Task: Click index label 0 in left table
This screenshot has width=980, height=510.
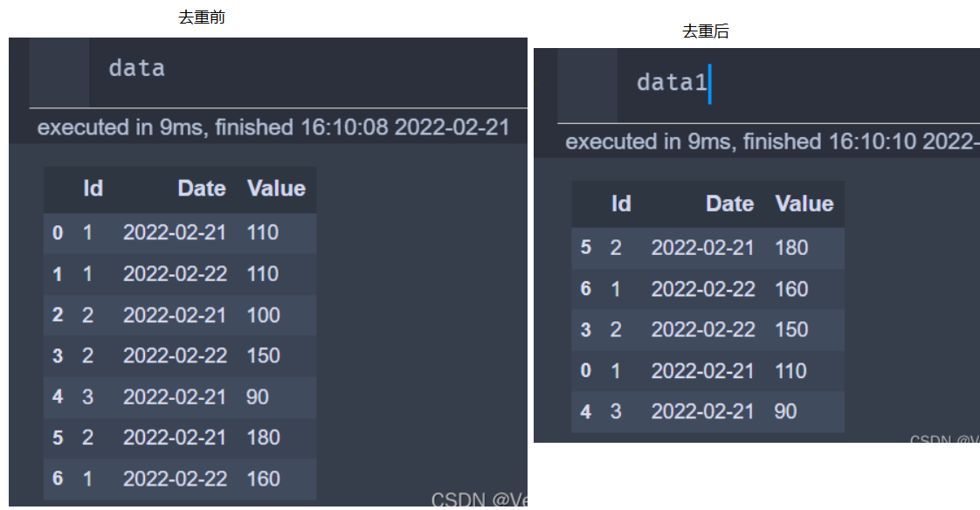Action: pyautogui.click(x=58, y=232)
